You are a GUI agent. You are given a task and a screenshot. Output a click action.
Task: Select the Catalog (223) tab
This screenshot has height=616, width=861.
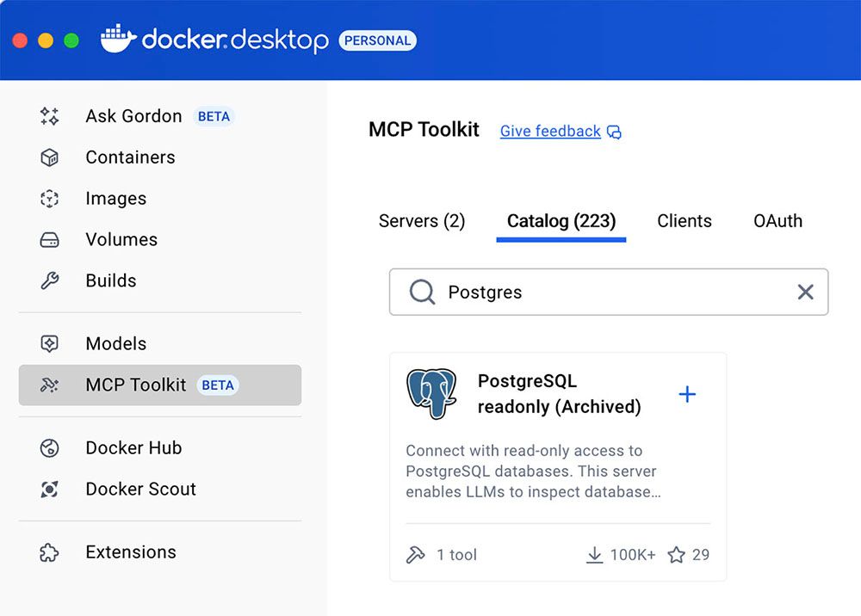pyautogui.click(x=561, y=221)
